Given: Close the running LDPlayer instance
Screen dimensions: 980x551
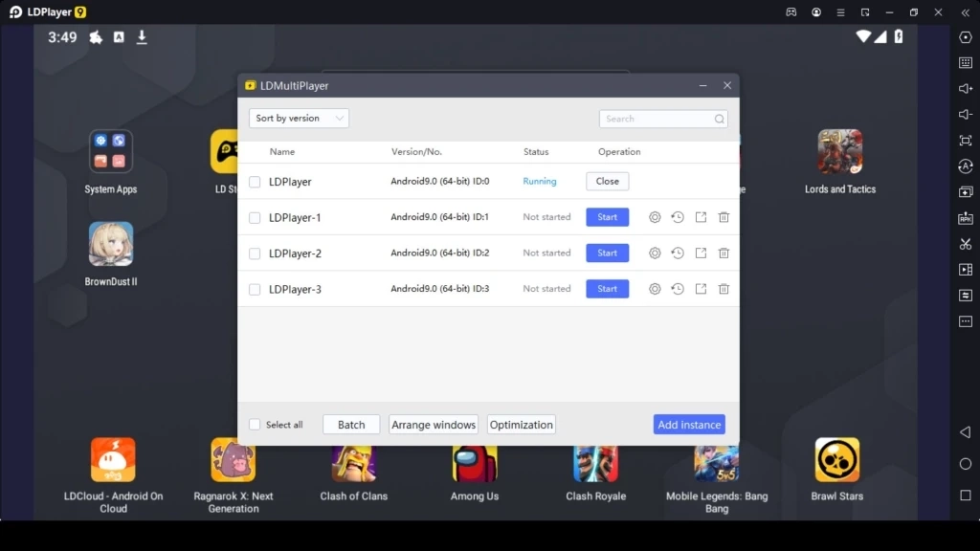Looking at the screenshot, I should pos(610,181).
